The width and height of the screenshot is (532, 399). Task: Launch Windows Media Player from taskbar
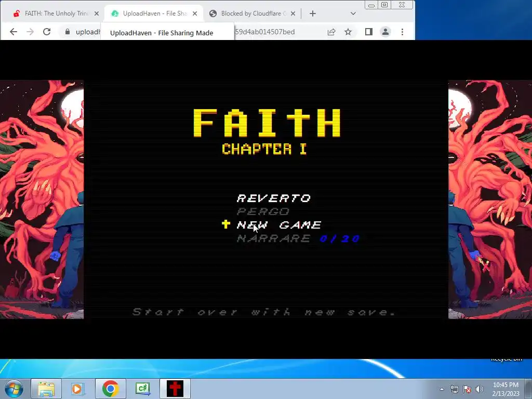click(78, 389)
